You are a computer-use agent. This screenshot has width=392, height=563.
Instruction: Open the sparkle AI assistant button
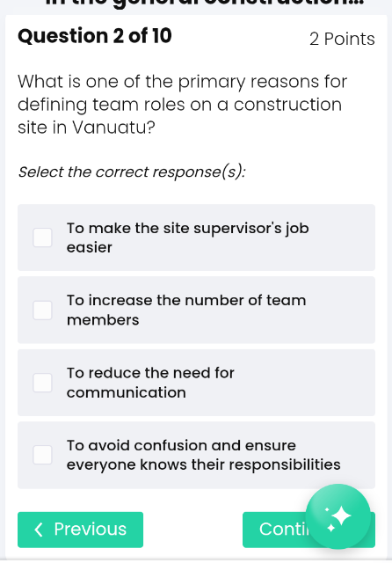(x=338, y=516)
